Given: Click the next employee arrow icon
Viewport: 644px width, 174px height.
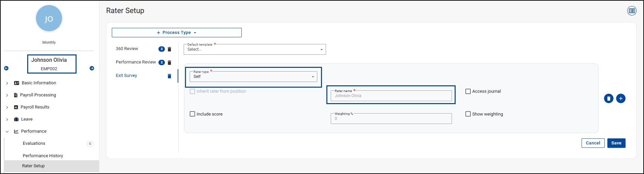Looking at the screenshot, I should click(x=92, y=68).
